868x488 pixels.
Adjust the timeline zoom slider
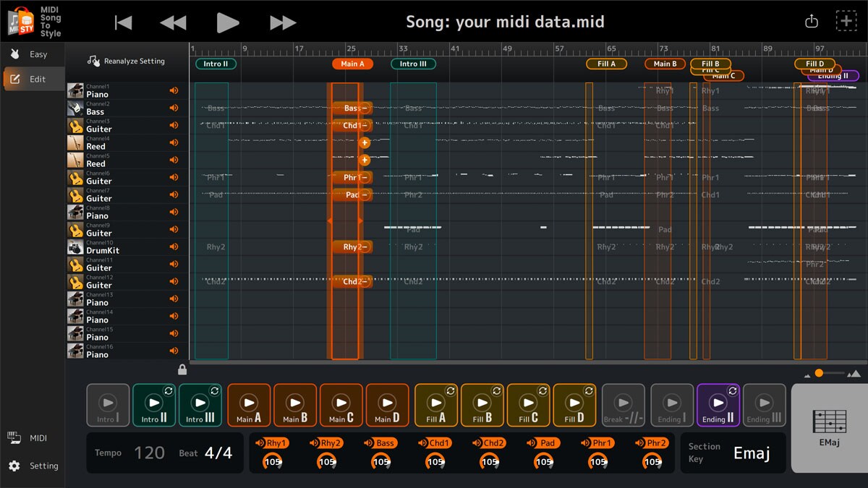820,372
